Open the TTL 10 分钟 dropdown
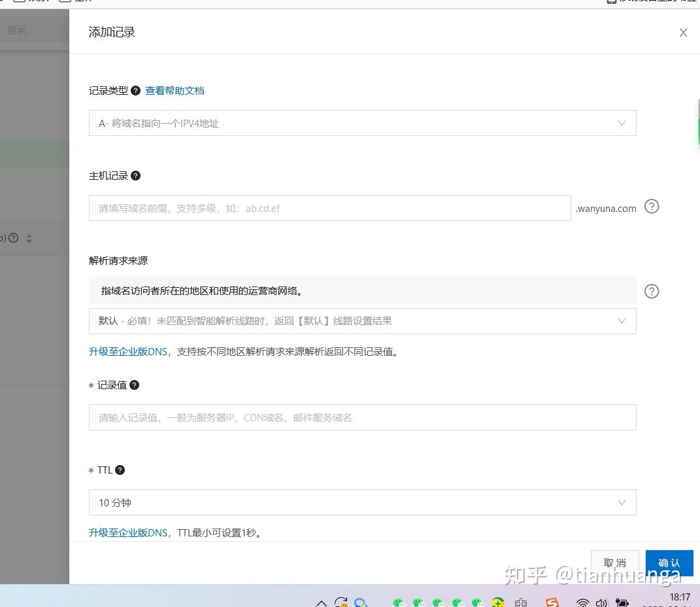 tap(362, 502)
